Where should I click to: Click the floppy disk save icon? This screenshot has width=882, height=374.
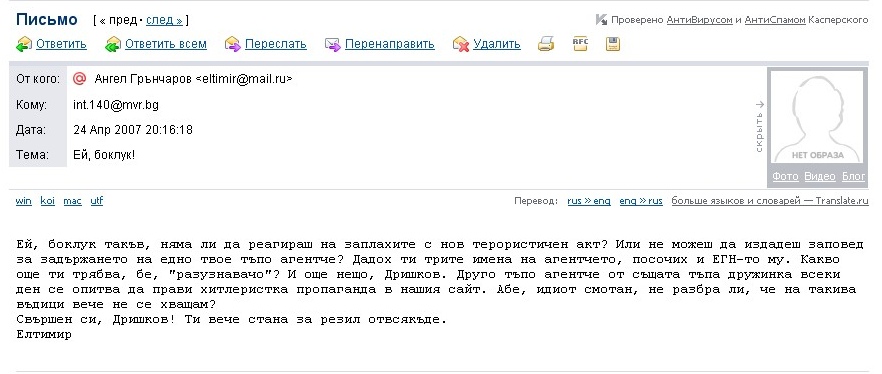point(613,43)
